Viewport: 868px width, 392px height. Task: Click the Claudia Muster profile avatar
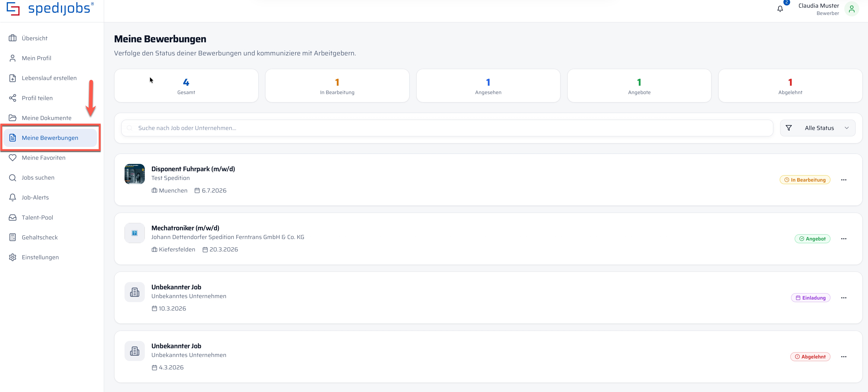click(851, 9)
